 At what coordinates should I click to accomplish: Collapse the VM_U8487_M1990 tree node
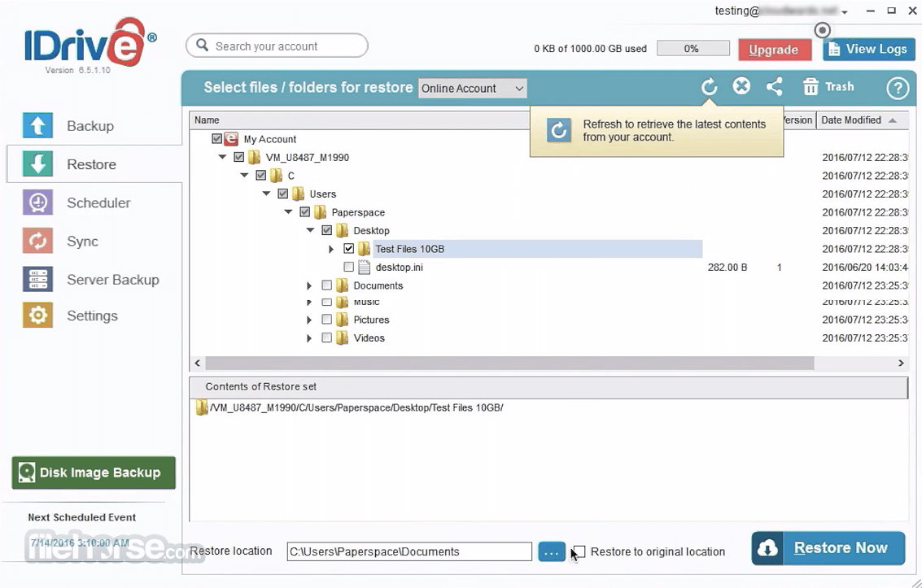[222, 157]
